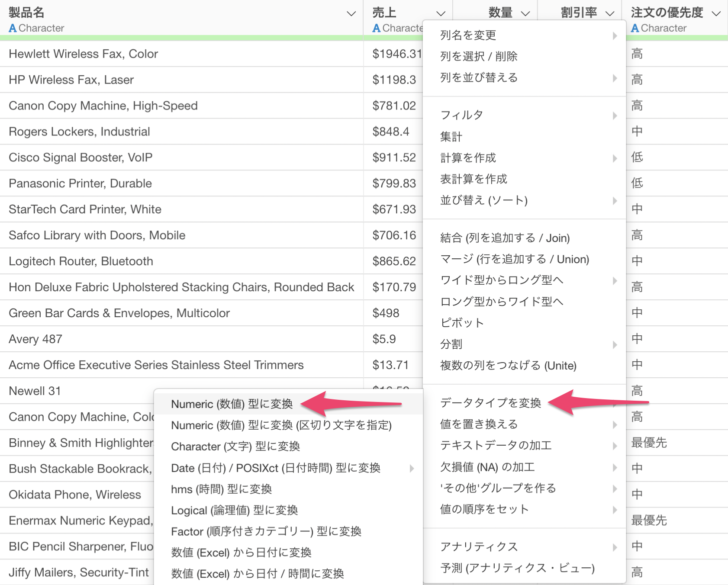This screenshot has width=728, height=585.
Task: Select sales value $170.79
Action: pyautogui.click(x=394, y=288)
